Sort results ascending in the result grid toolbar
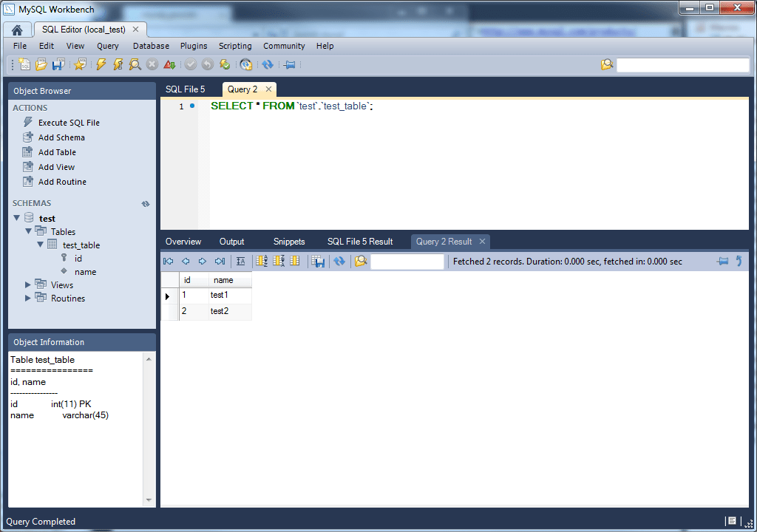The image size is (757, 532). pyautogui.click(x=260, y=261)
